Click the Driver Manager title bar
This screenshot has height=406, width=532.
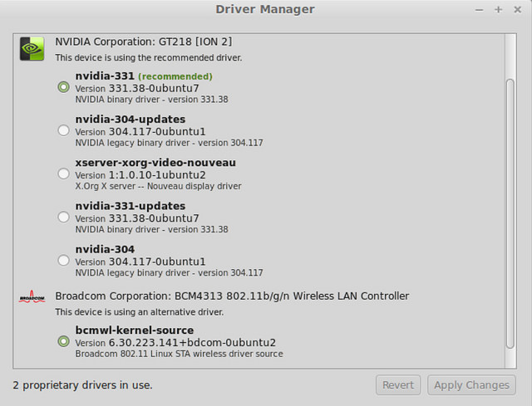click(x=265, y=9)
